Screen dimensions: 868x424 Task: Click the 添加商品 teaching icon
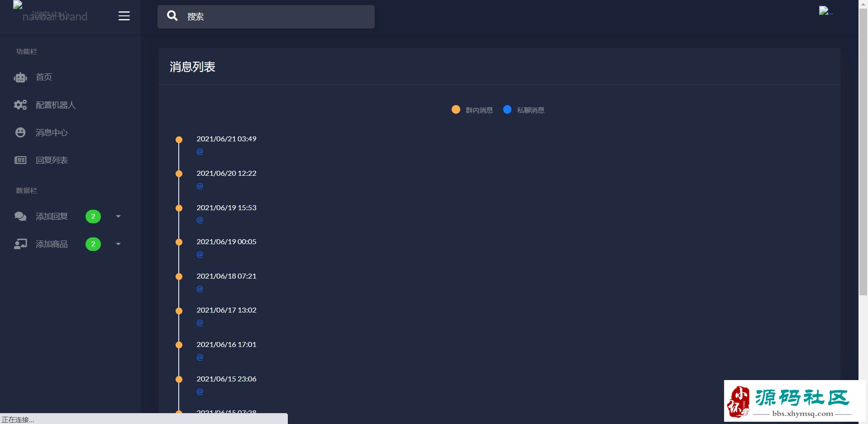pos(20,244)
